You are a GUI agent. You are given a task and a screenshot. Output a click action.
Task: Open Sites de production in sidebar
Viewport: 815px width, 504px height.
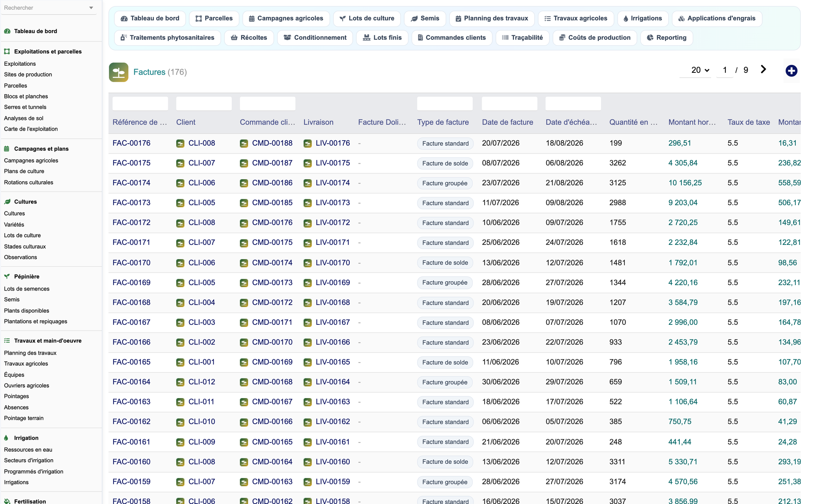point(28,75)
